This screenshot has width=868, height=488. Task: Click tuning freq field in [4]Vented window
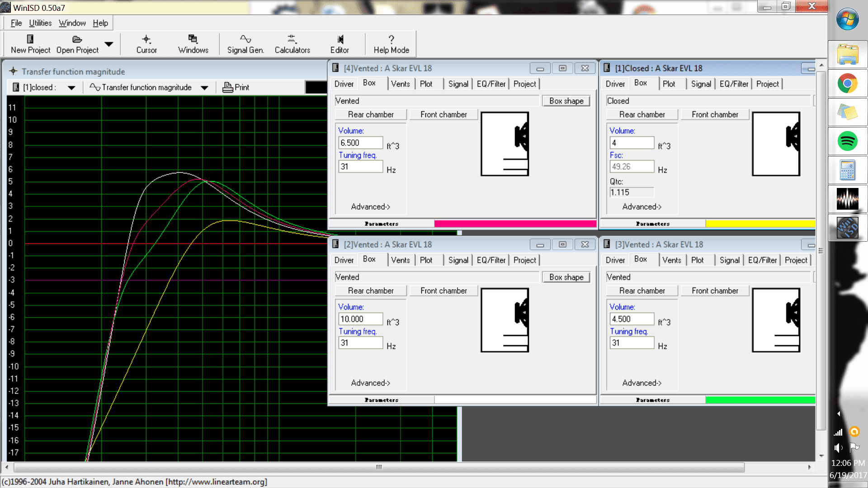[x=360, y=167]
